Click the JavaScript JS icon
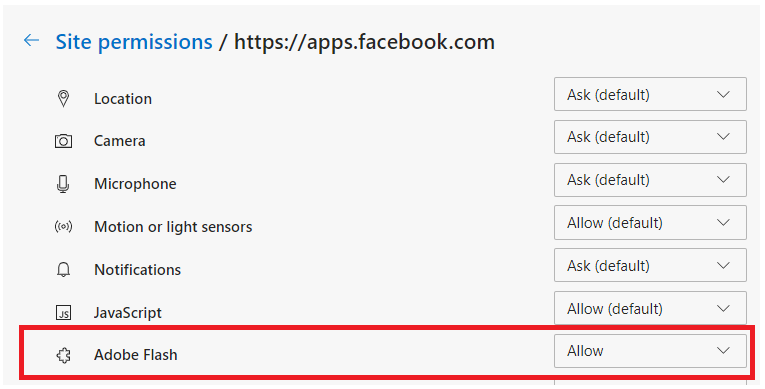Screen dimensions: 765x389 click(x=63, y=313)
